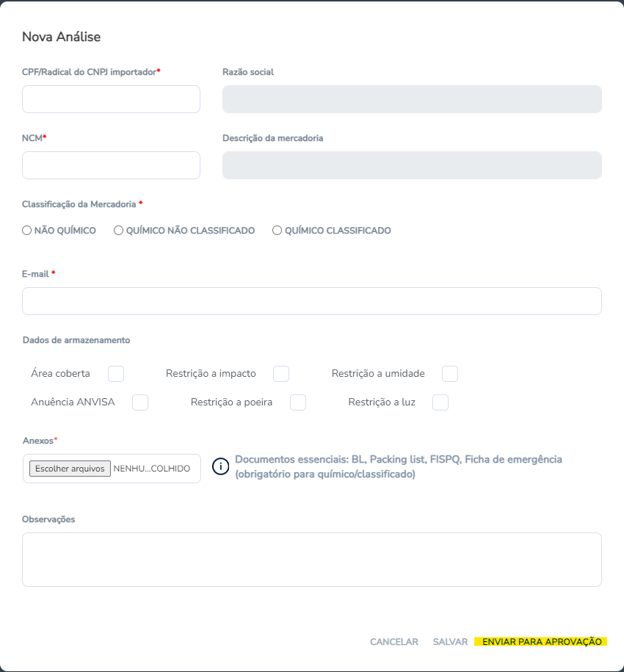Click ENVIAR PARA APROVAÇÃO button
The height and width of the screenshot is (672, 624).
541,642
